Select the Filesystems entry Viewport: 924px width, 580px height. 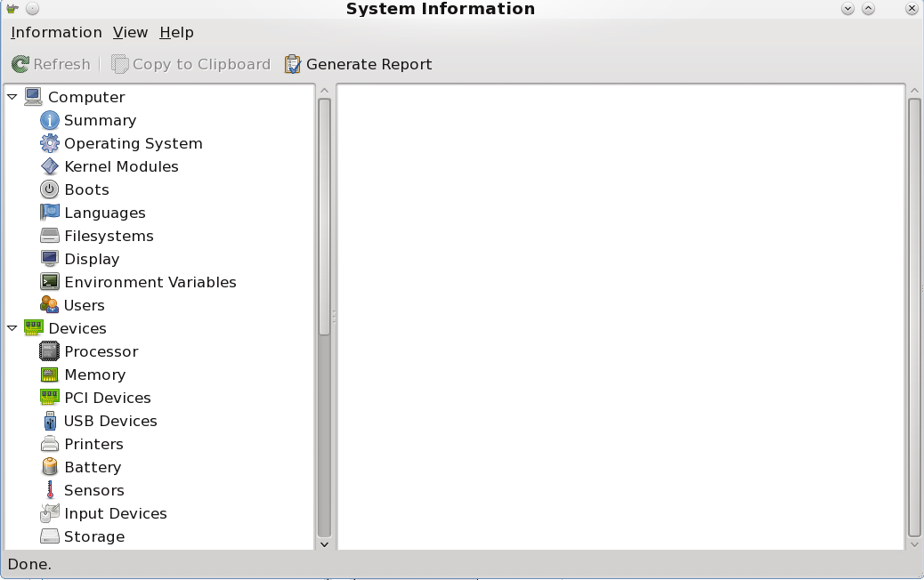109,236
